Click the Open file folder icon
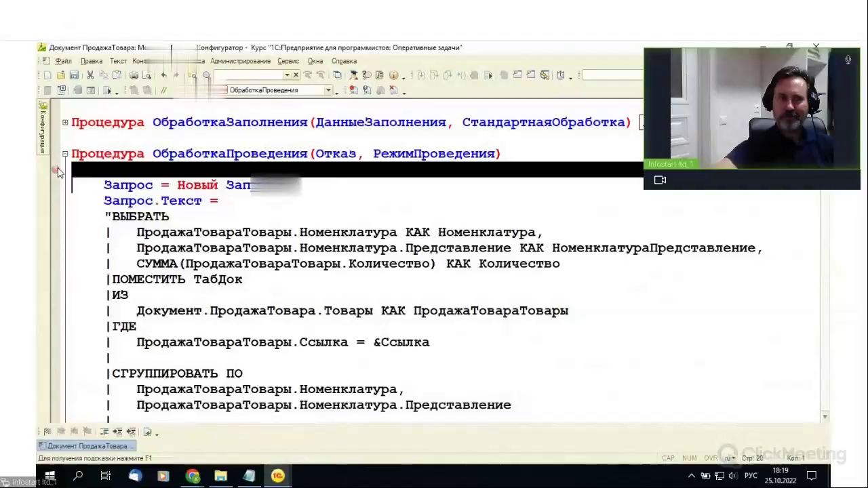 (x=60, y=75)
